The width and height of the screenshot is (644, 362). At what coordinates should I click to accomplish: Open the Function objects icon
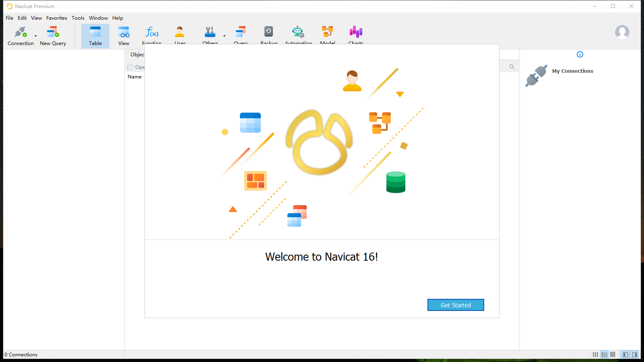[152, 32]
